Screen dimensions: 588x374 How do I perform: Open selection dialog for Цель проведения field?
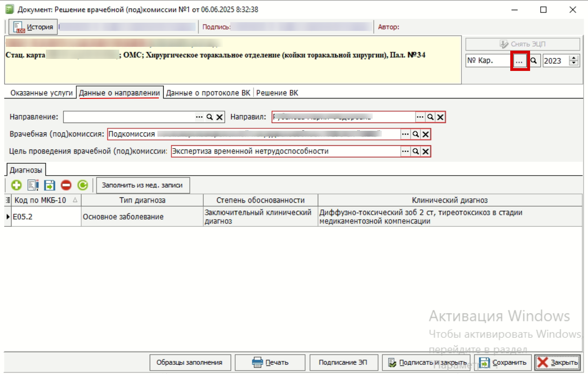[x=405, y=152]
